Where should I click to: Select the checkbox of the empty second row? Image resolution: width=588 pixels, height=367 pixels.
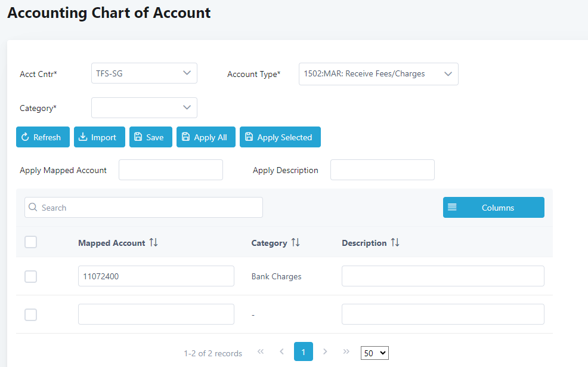[31, 314]
